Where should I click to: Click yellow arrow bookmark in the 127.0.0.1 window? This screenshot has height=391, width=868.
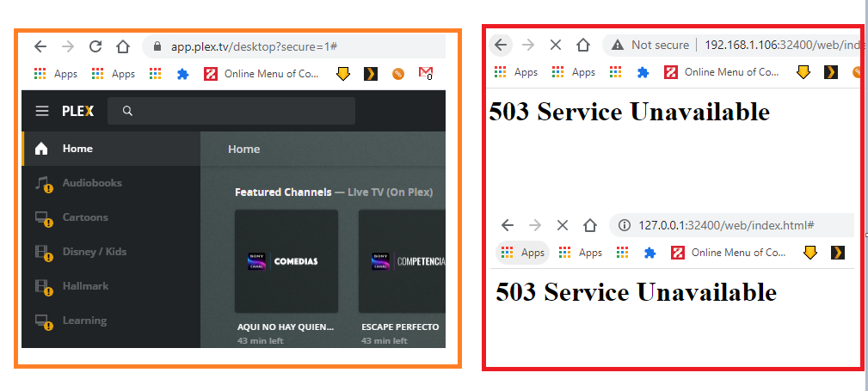pyautogui.click(x=810, y=253)
